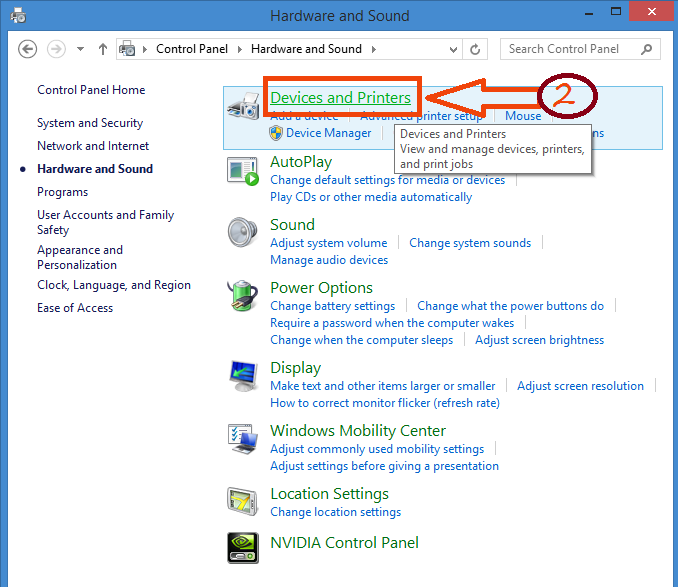
Task: Go up one level with Up arrow
Action: 102,49
